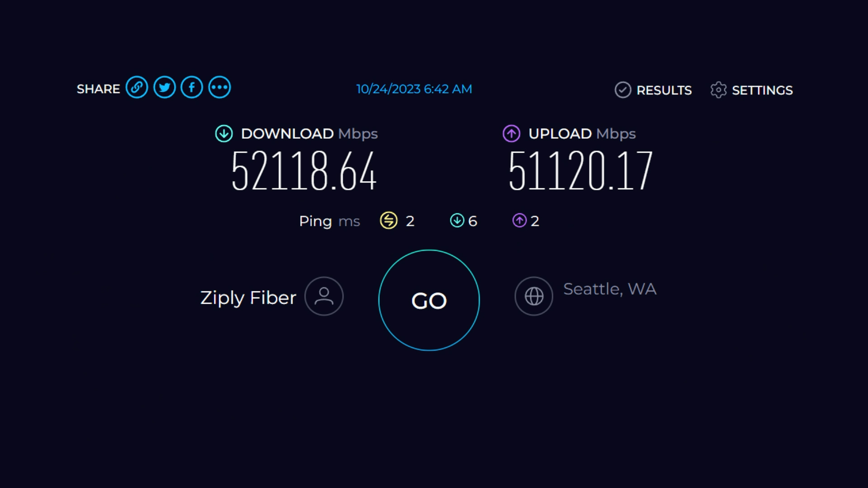
Task: Click the Ziply Fiber user icon
Action: pyautogui.click(x=324, y=296)
